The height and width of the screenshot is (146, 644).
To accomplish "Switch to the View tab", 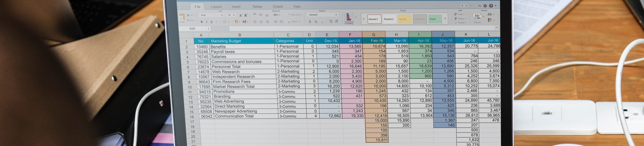I will click(x=297, y=6).
